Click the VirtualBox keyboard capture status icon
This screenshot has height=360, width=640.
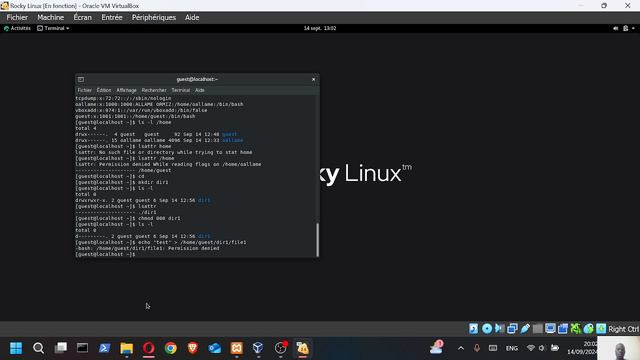pos(601,329)
